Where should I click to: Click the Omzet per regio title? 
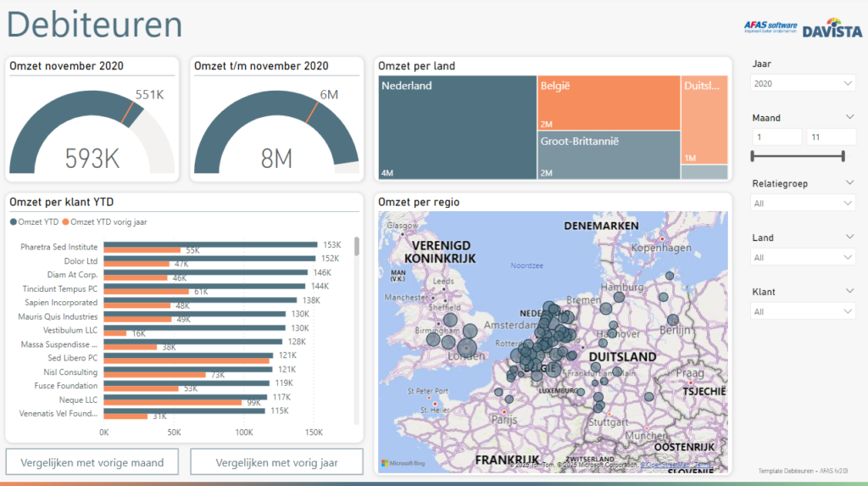tap(419, 202)
